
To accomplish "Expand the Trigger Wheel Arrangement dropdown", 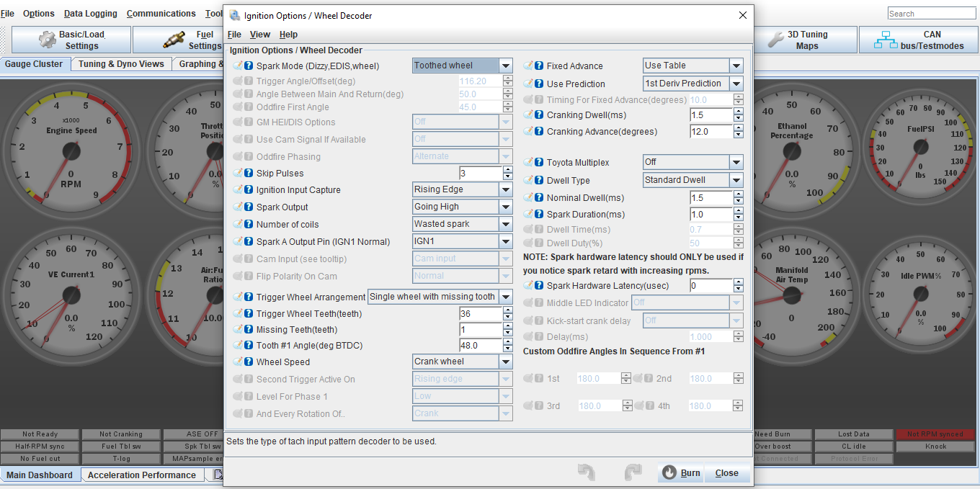I will [x=506, y=297].
